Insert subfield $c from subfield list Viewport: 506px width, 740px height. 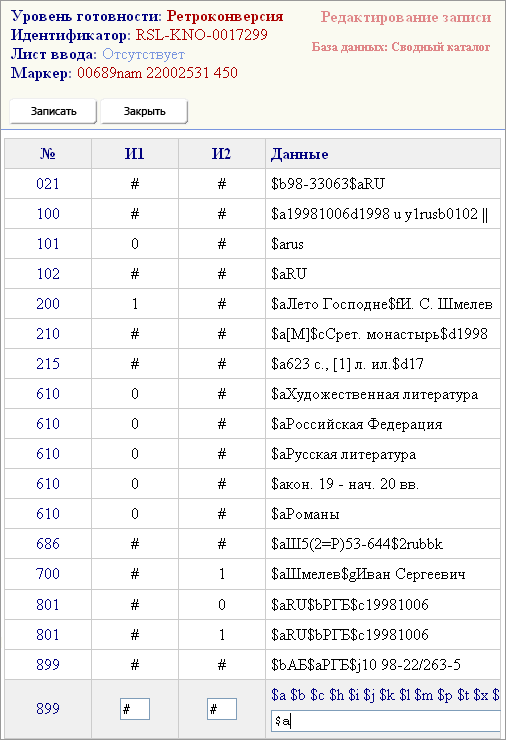317,695
